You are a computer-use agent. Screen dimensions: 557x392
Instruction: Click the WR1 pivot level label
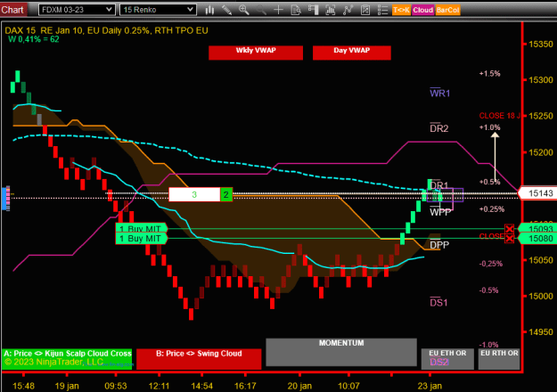coord(439,93)
